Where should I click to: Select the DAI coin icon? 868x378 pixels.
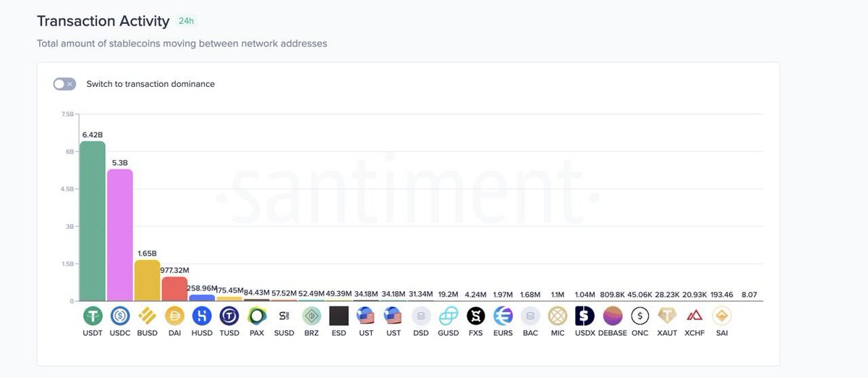175,316
